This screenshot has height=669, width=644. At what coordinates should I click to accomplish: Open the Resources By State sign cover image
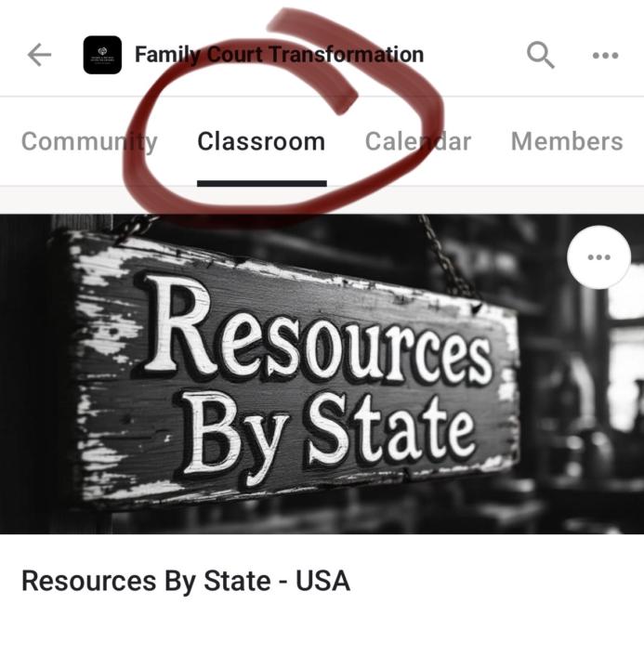322,374
